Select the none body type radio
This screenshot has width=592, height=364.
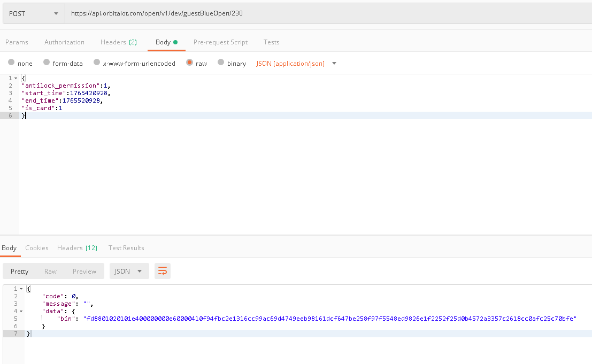click(11, 63)
